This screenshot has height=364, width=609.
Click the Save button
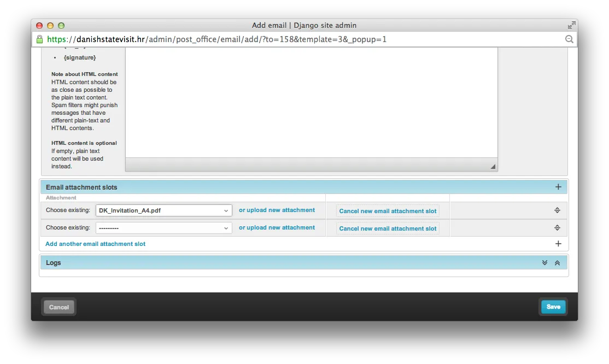553,307
